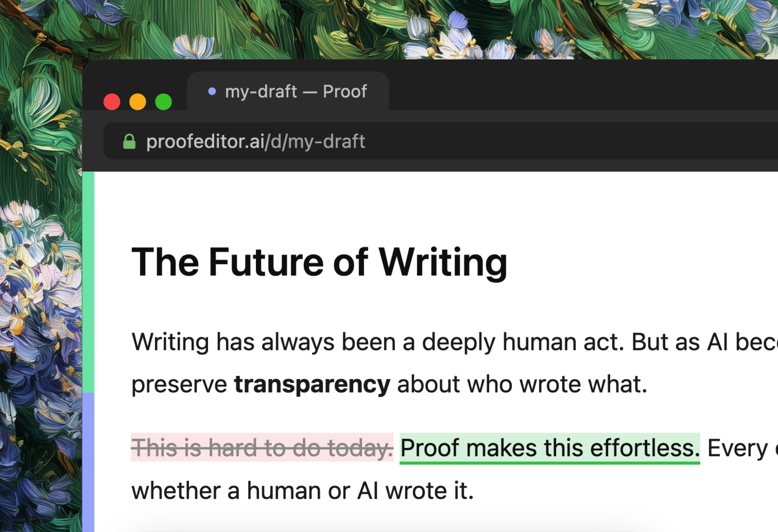Click the word "Every" after the green suggestion
The height and width of the screenshot is (532, 778).
pyautogui.click(x=737, y=448)
